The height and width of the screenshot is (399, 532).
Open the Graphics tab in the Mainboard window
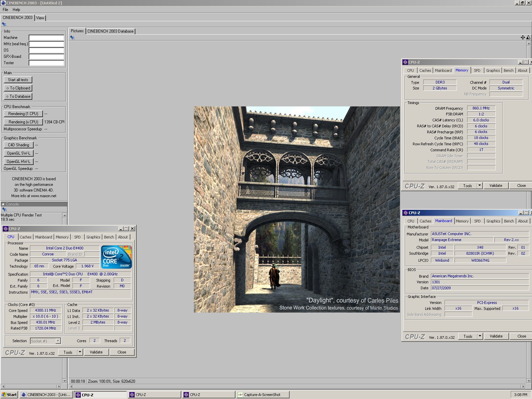[x=493, y=221]
